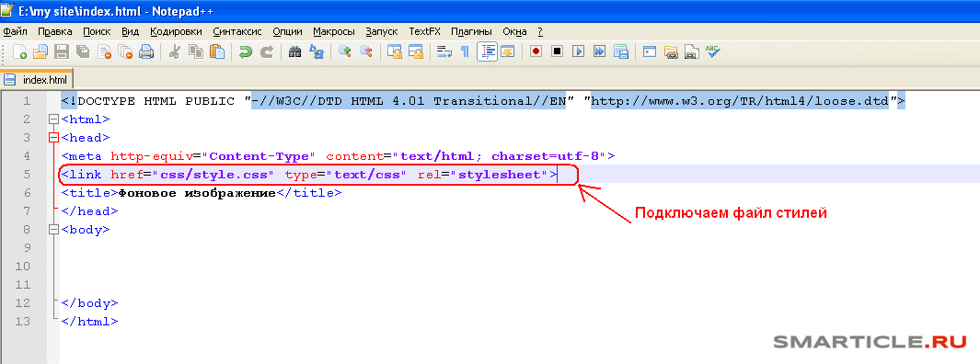Toggle show all characters pilcrow icon

tap(465, 51)
